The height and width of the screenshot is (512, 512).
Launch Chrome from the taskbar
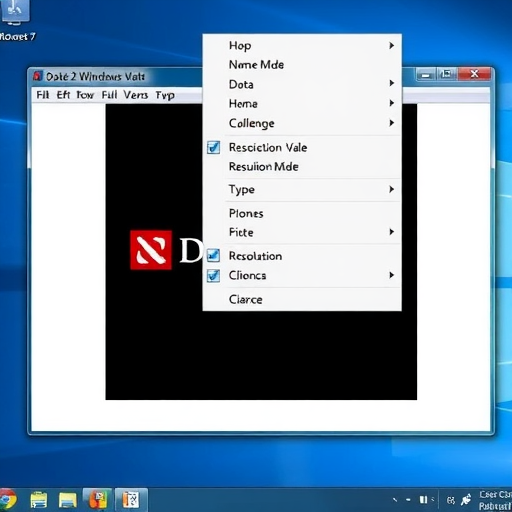[7, 500]
